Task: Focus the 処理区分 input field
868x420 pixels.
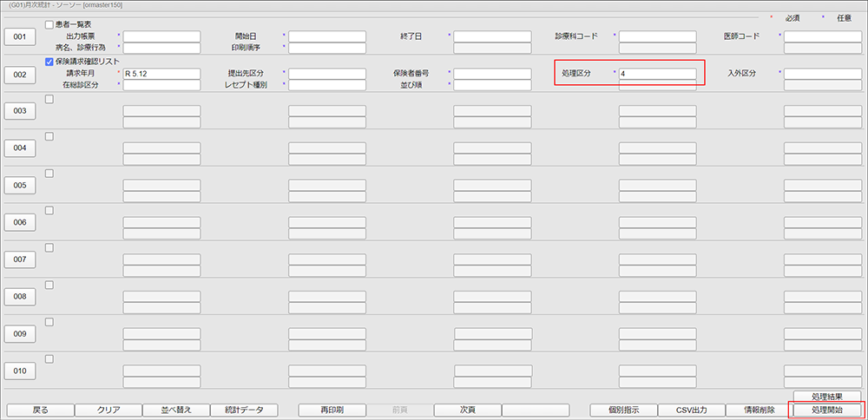Action: pyautogui.click(x=657, y=74)
